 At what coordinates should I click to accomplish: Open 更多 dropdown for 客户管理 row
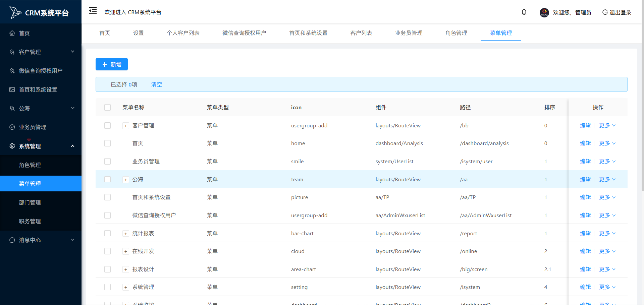tap(607, 125)
